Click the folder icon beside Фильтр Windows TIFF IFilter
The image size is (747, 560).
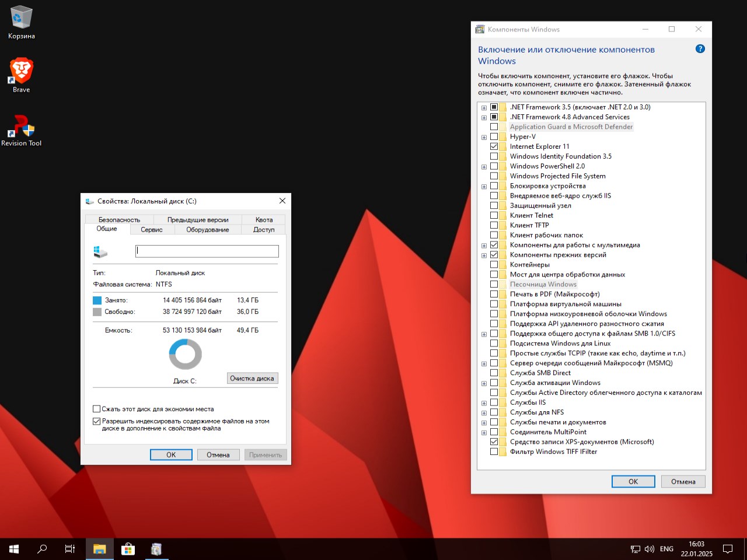point(503,452)
